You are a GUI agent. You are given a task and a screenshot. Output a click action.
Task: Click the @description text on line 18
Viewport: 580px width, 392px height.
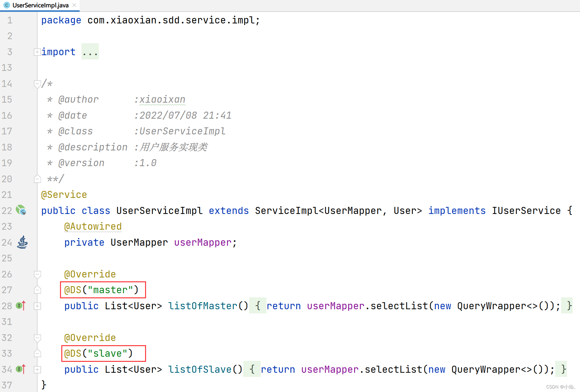click(174, 147)
